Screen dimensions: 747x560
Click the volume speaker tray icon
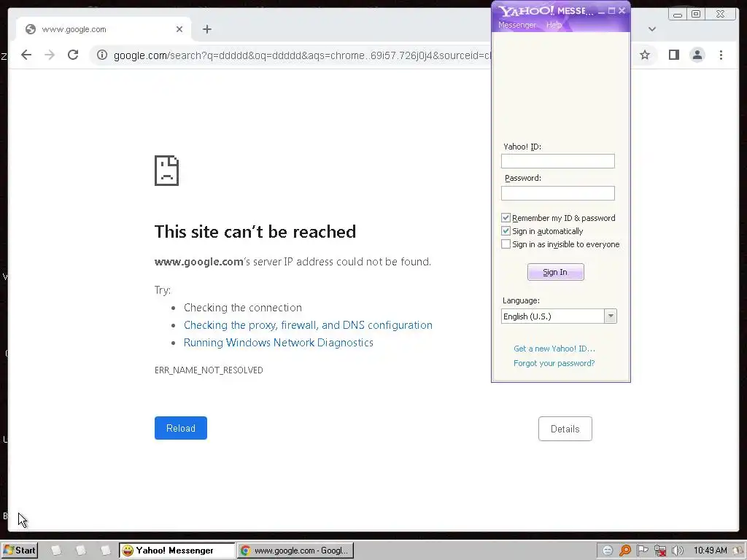click(677, 551)
